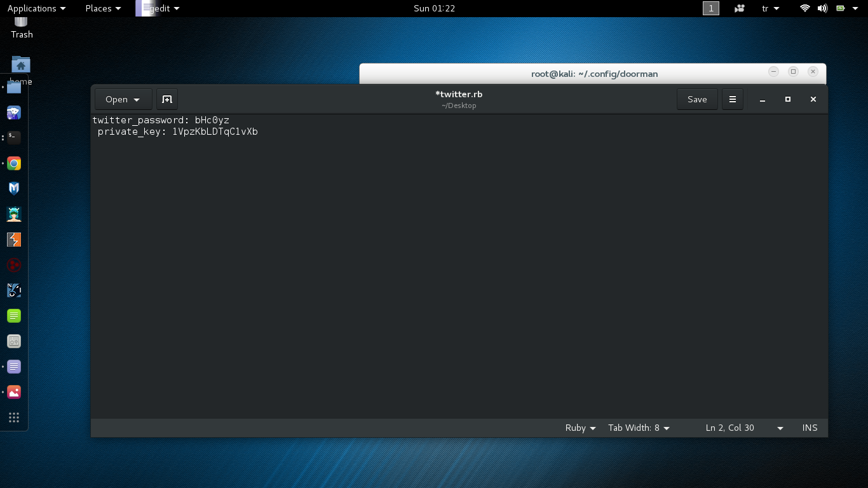Open the Files folder in dock
Image resolution: width=868 pixels, height=488 pixels.
14,88
